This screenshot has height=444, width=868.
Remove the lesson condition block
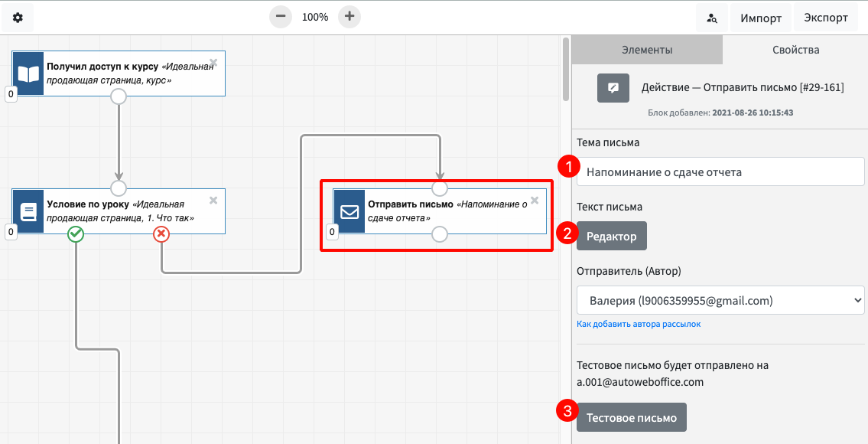point(213,200)
